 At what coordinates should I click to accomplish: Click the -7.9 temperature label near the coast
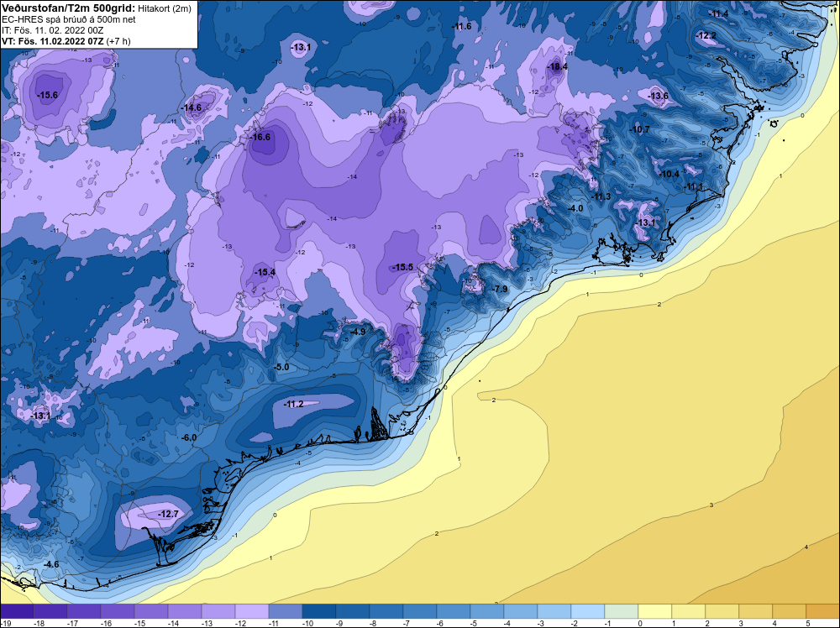(x=499, y=289)
